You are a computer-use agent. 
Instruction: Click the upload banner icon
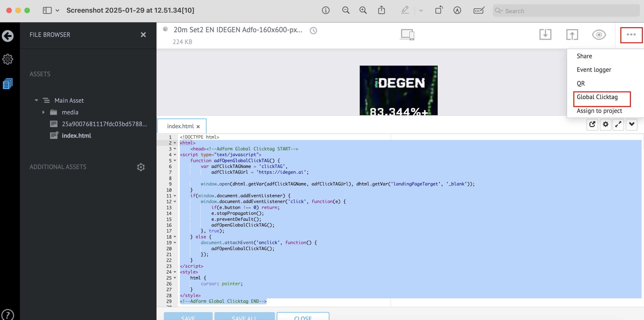[x=572, y=35]
